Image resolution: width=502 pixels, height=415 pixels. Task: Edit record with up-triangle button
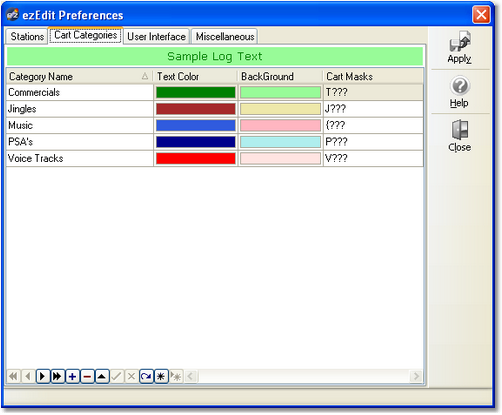102,377
